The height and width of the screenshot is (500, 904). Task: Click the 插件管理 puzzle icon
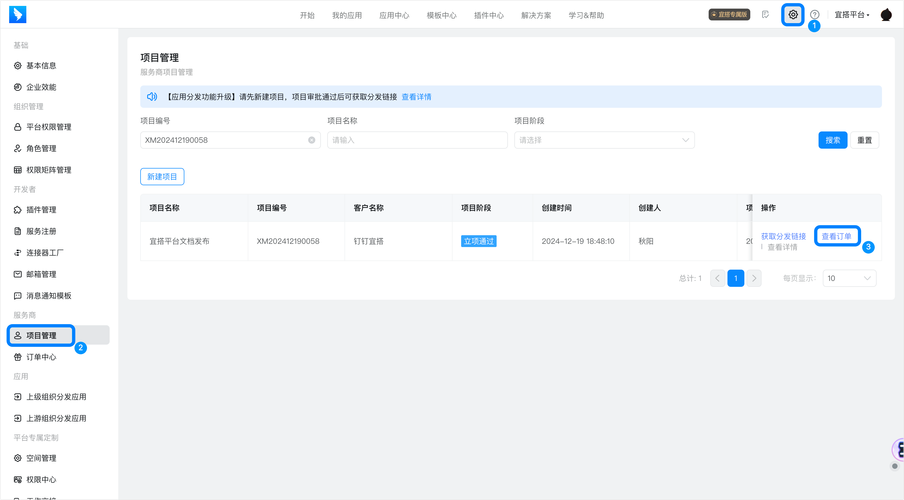coord(17,209)
